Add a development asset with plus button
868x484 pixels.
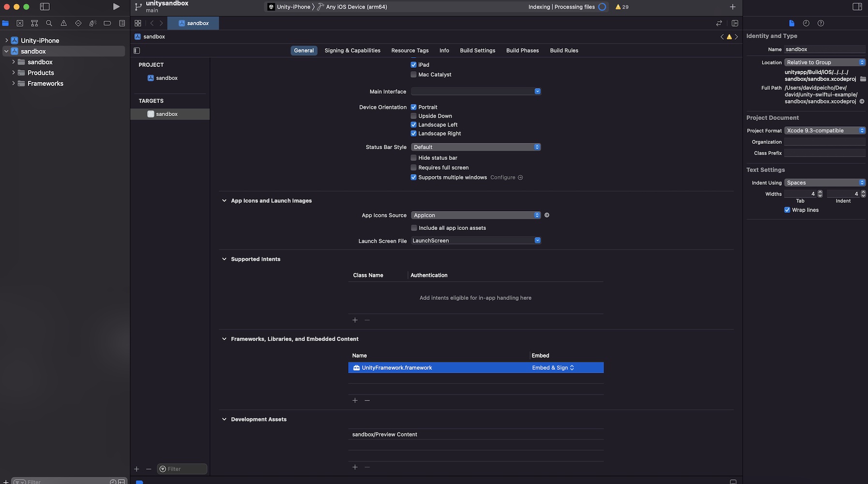[x=355, y=467]
